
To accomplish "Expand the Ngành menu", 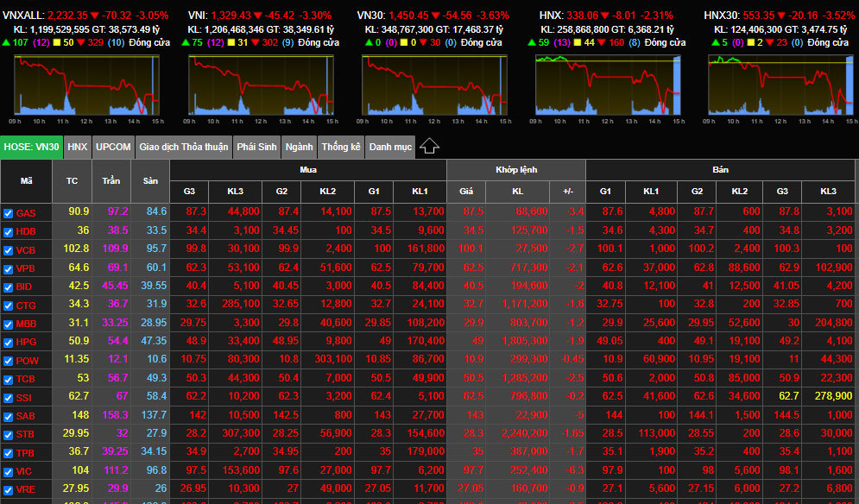I will click(x=299, y=147).
